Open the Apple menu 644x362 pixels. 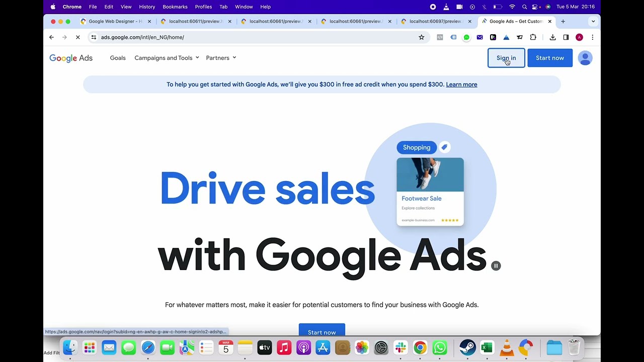pos(53,7)
